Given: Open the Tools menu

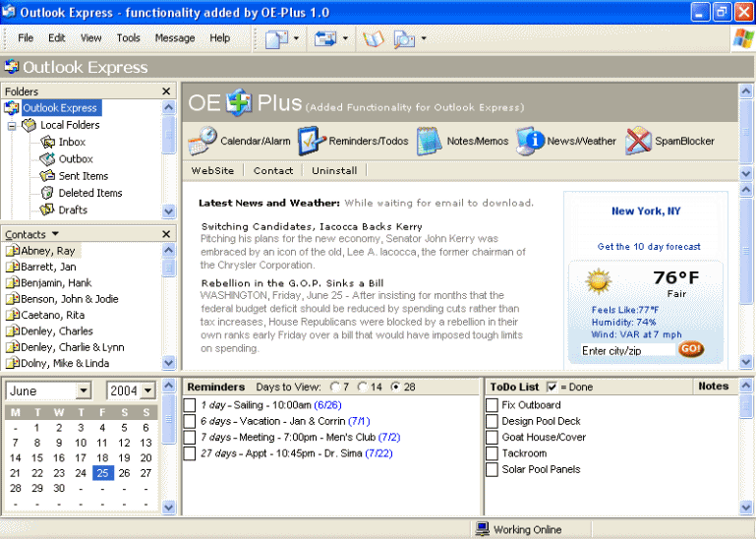Looking at the screenshot, I should [x=128, y=38].
